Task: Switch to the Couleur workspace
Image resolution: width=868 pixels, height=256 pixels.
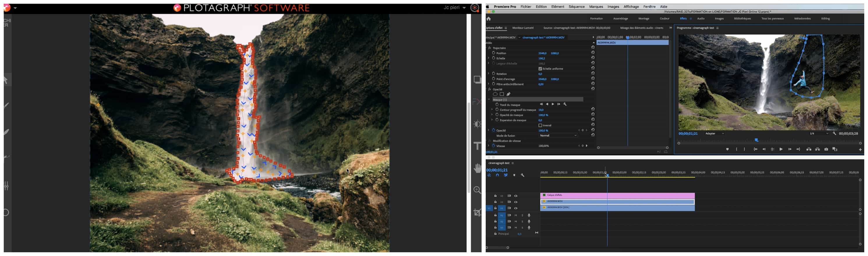Action: [x=664, y=19]
